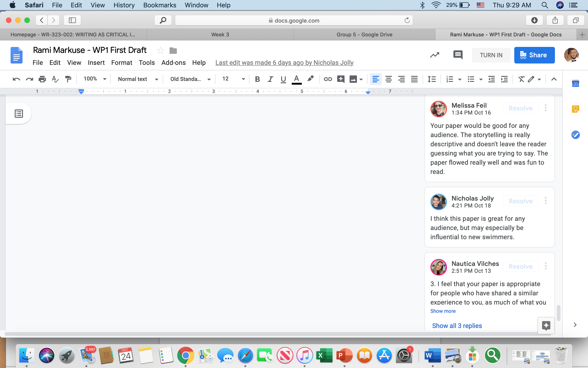Show all 3 replies on Nautica's comment
The image size is (588, 368).
(x=457, y=326)
